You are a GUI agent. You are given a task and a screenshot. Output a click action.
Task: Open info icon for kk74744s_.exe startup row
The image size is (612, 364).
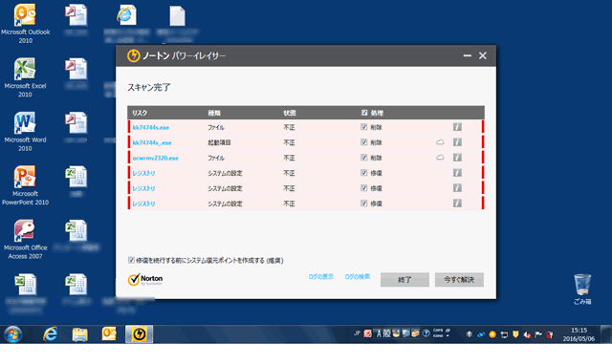[x=457, y=142]
